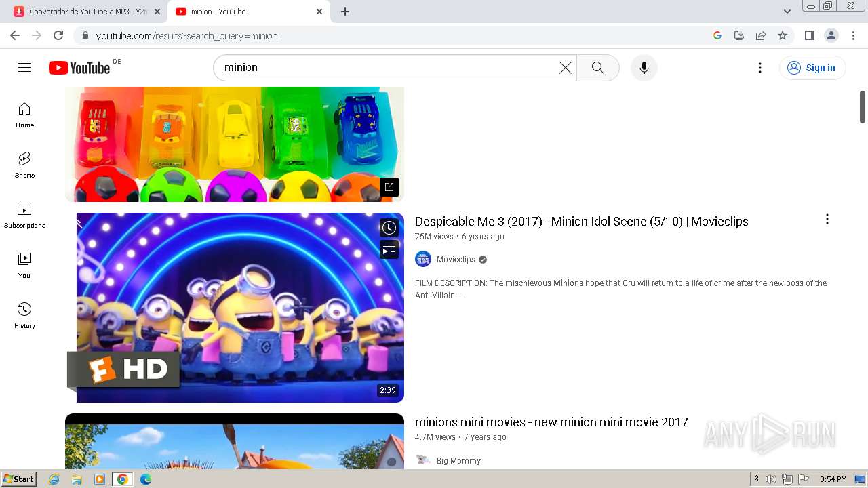Image resolution: width=868 pixels, height=488 pixels.
Task: Close the Convertidor de YouTube tab
Action: pos(157,12)
